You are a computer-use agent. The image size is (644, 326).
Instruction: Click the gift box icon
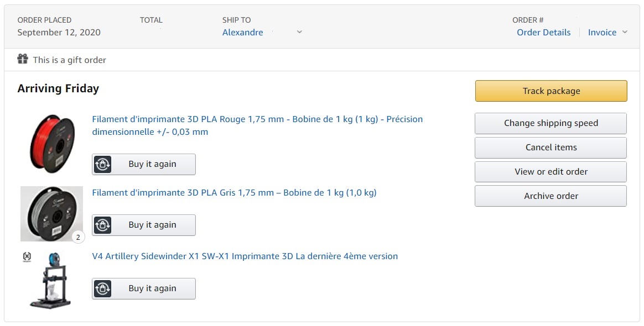tap(23, 59)
